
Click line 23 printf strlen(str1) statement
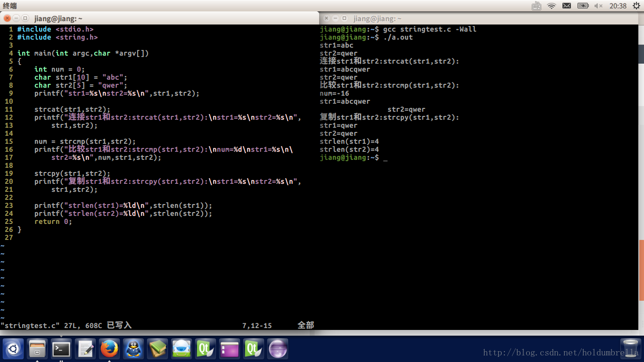(124, 206)
